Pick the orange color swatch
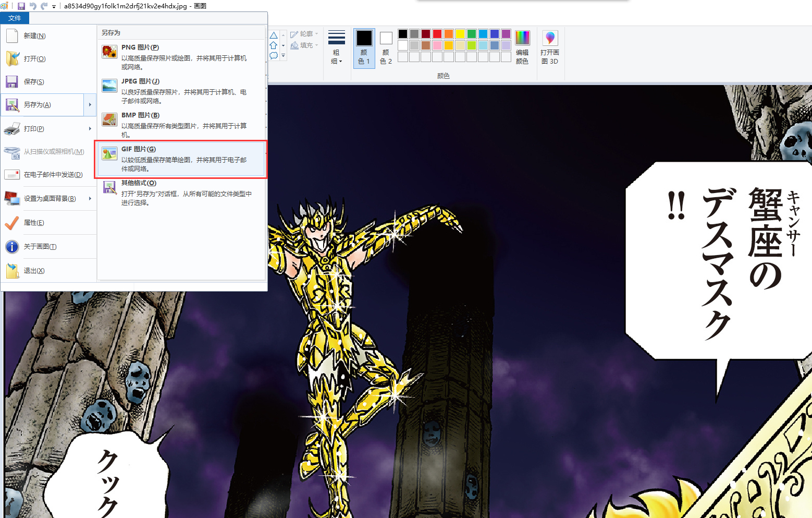Image resolution: width=812 pixels, height=518 pixels. tap(449, 34)
